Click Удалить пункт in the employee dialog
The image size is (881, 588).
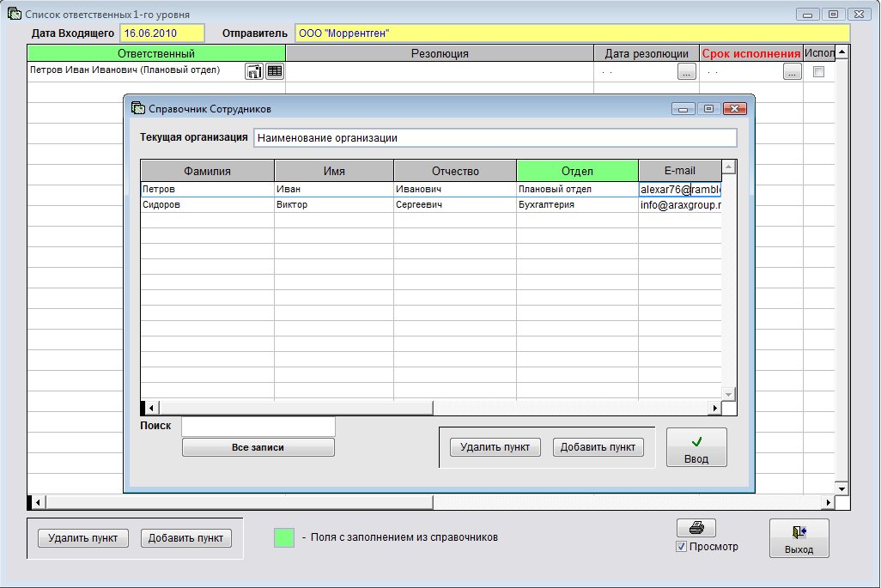pyautogui.click(x=495, y=447)
